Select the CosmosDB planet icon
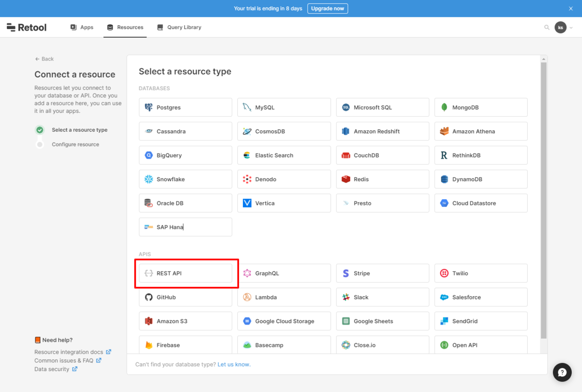 click(247, 131)
